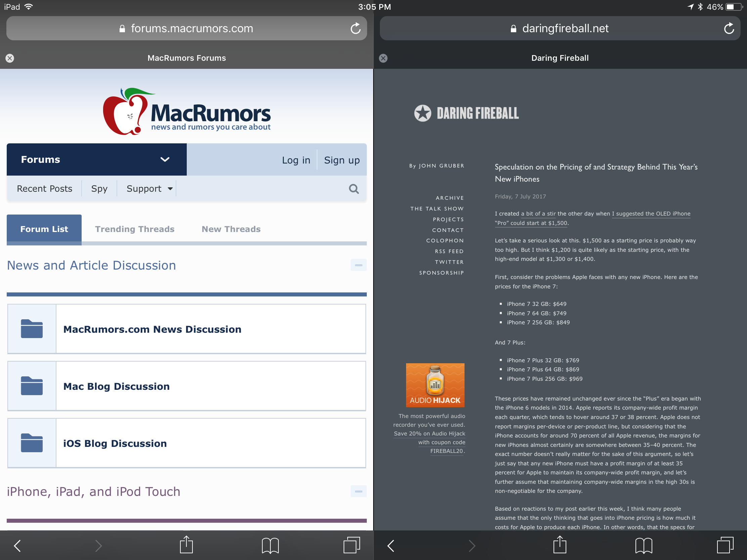747x560 pixels.
Task: Reload the daringfireball.net page
Action: (729, 28)
